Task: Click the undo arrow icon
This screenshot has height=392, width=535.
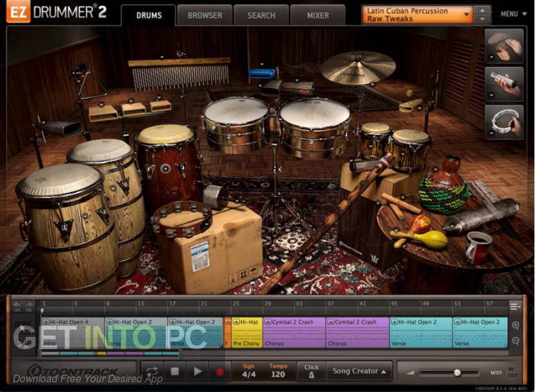Action: coord(17,306)
